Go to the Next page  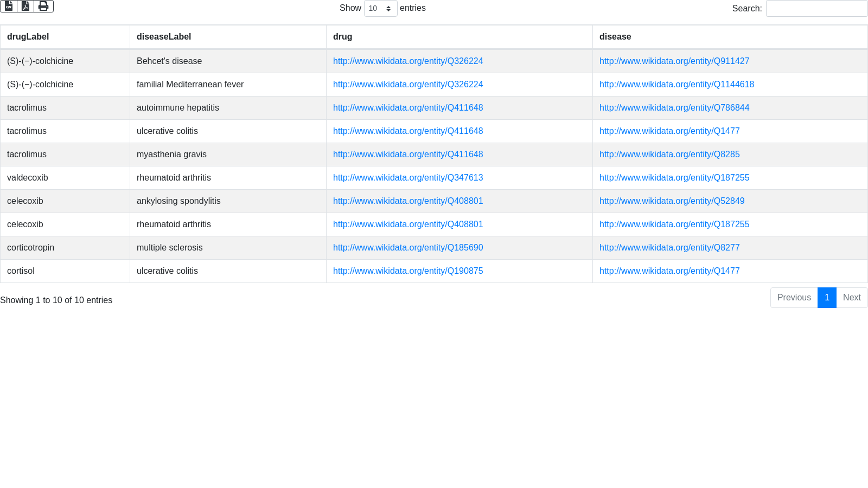click(852, 298)
